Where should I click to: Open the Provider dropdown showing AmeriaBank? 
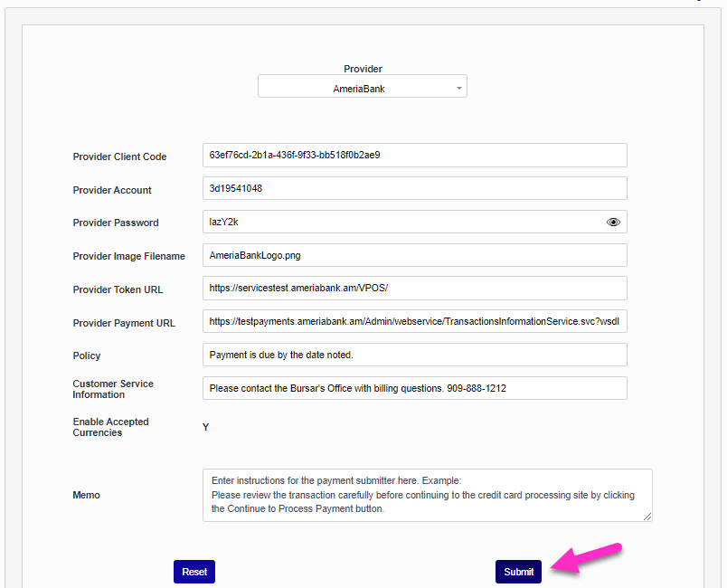pyautogui.click(x=362, y=86)
